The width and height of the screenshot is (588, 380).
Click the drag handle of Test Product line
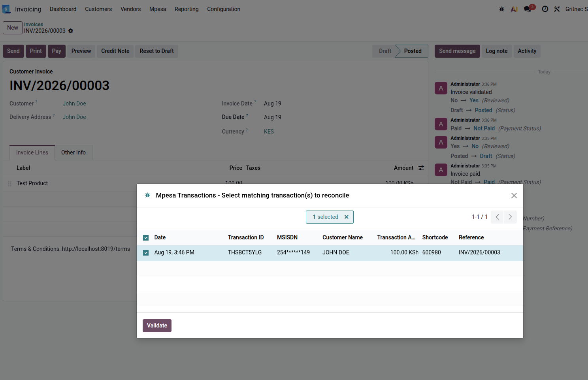pos(9,184)
